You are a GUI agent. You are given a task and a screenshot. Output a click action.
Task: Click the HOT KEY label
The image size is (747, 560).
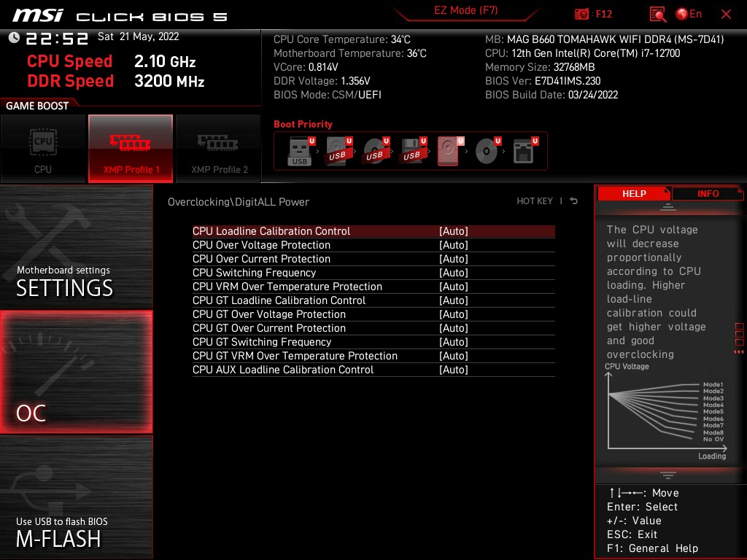pos(535,201)
